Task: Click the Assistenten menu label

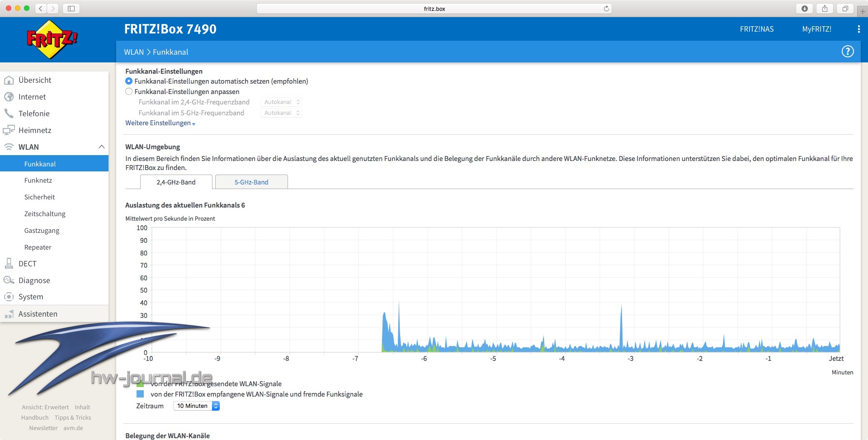Action: 38,314
